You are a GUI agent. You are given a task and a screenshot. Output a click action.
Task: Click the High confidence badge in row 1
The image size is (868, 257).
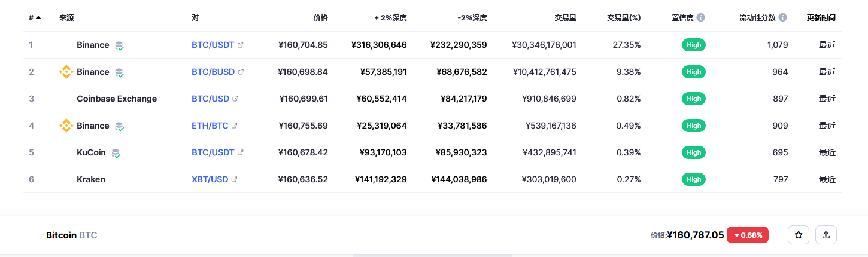pos(693,45)
